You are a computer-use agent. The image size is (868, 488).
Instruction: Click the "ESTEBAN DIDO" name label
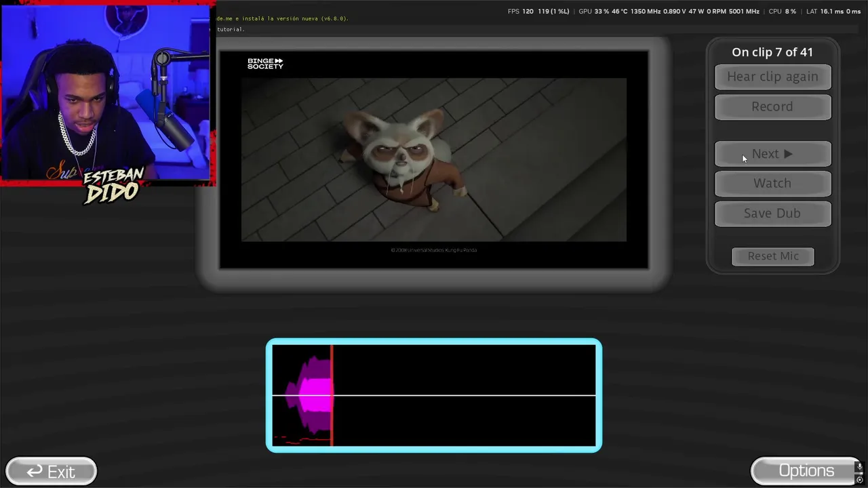[x=113, y=186]
